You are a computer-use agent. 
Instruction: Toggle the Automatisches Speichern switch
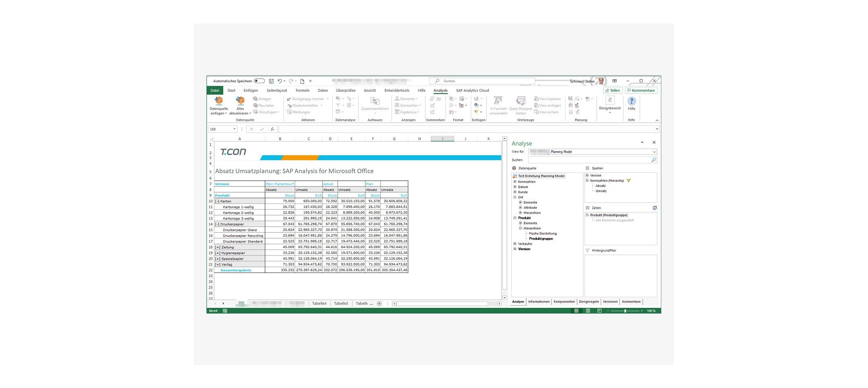click(259, 81)
